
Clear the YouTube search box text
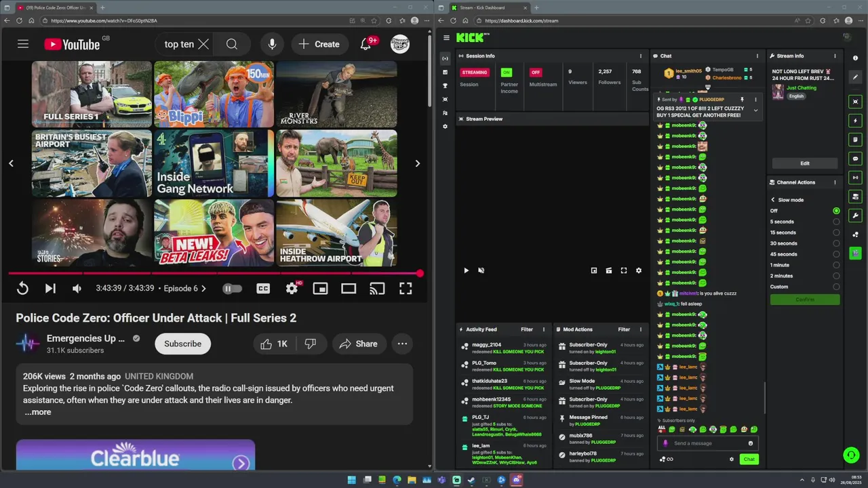pyautogui.click(x=203, y=44)
